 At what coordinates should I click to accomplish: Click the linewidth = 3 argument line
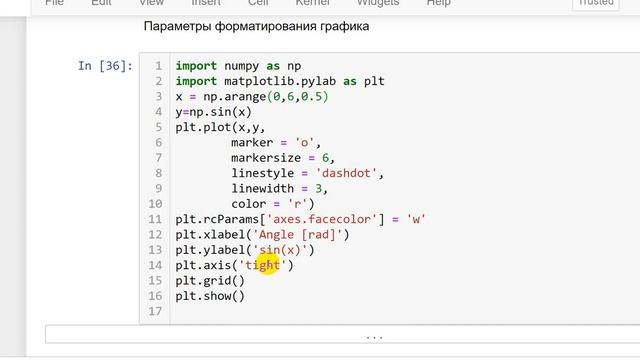280,189
